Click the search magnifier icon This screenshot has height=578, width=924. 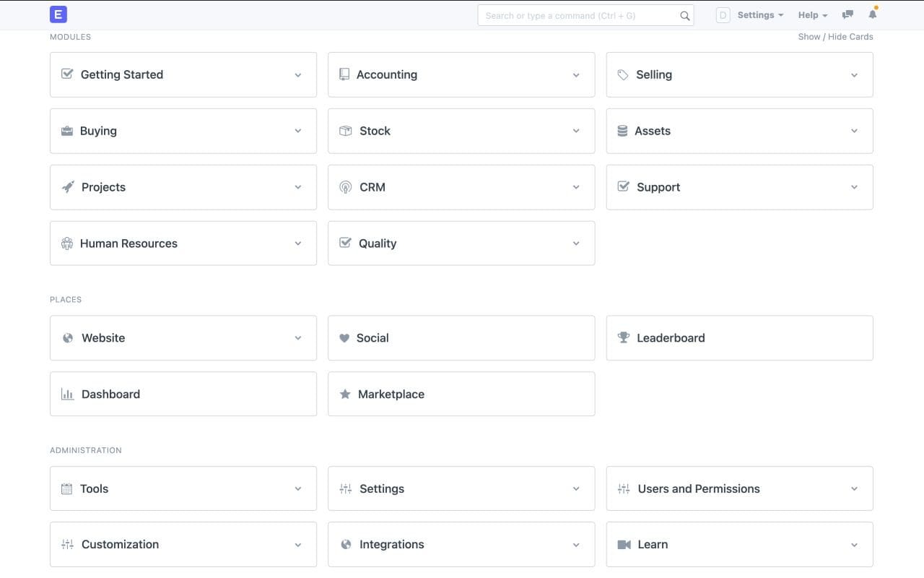pyautogui.click(x=684, y=15)
